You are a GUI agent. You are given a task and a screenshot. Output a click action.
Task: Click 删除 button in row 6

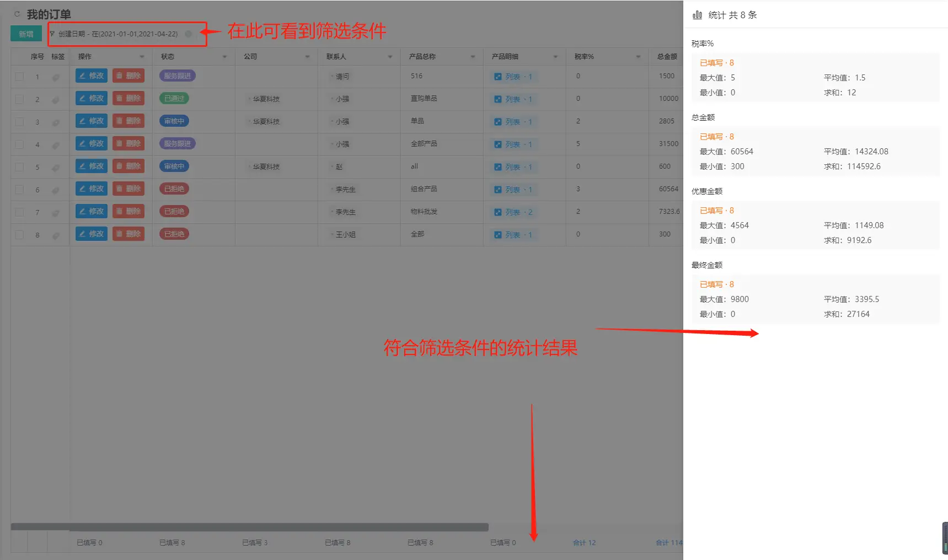coord(128,189)
